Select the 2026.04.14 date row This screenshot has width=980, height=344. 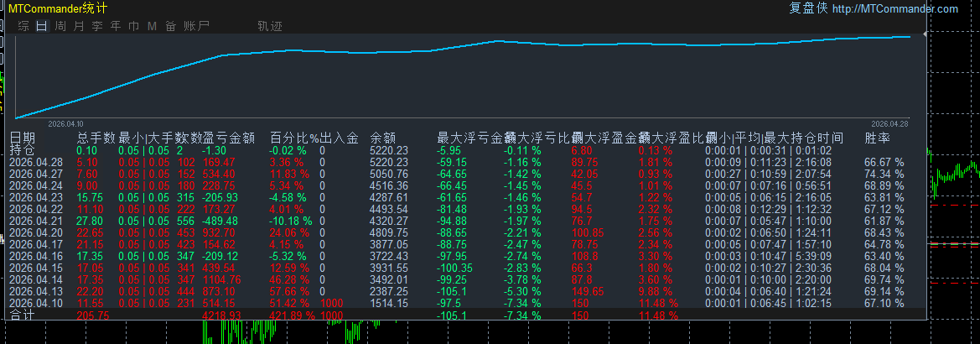(x=37, y=280)
